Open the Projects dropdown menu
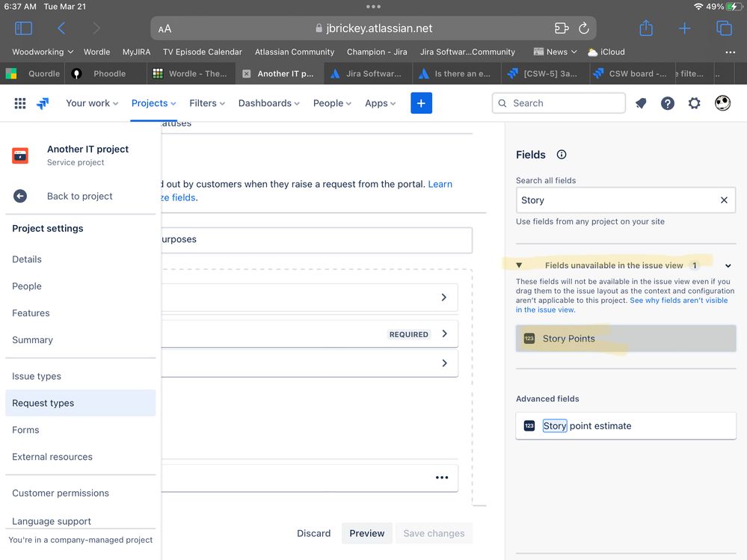This screenshot has width=747, height=560. 154,103
